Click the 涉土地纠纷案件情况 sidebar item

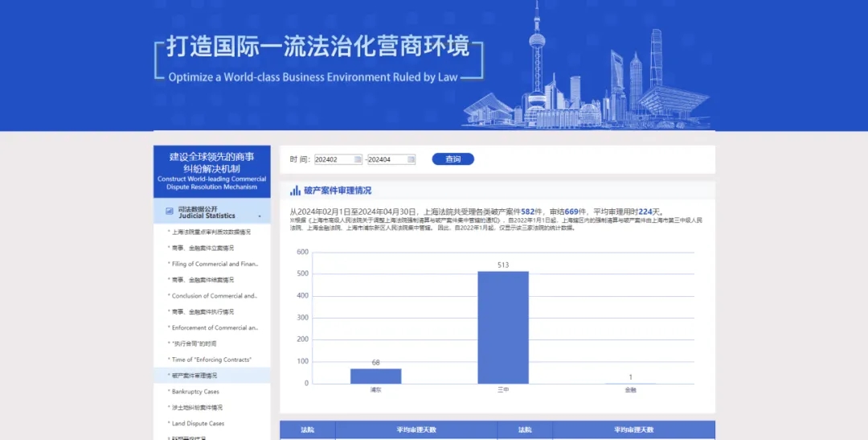click(x=197, y=408)
